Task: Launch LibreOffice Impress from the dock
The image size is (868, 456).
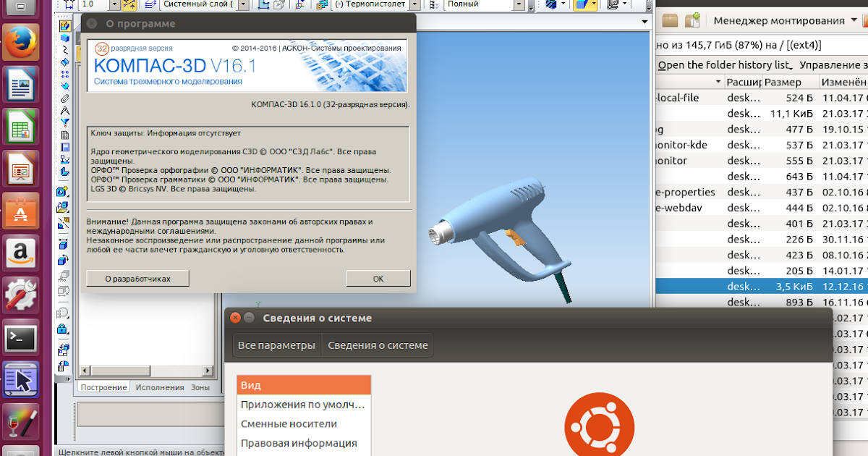Action: click(21, 169)
